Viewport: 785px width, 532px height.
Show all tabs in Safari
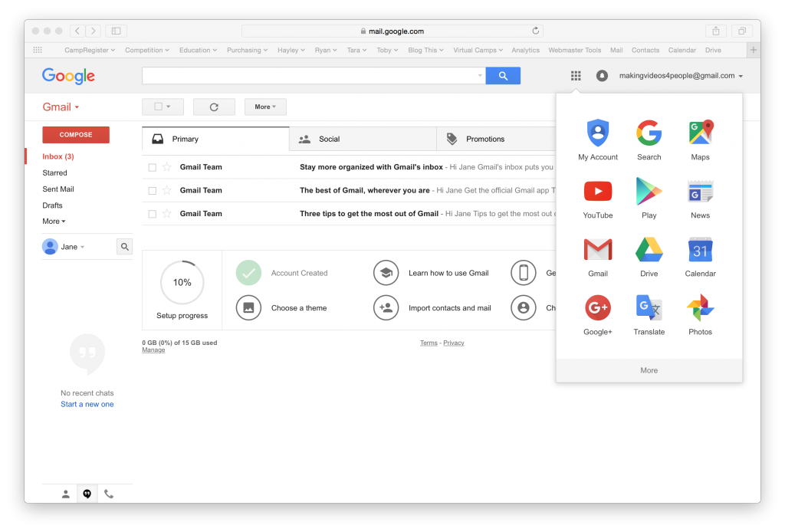(742, 31)
